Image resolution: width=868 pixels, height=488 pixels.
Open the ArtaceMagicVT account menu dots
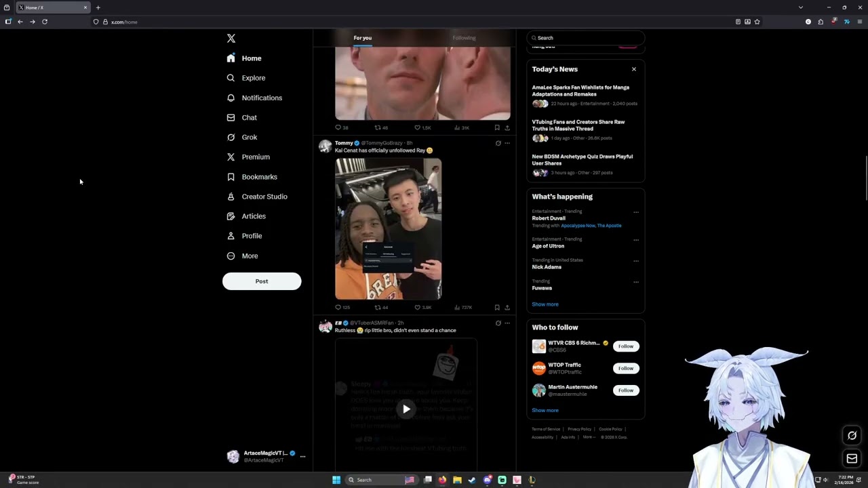(x=302, y=457)
